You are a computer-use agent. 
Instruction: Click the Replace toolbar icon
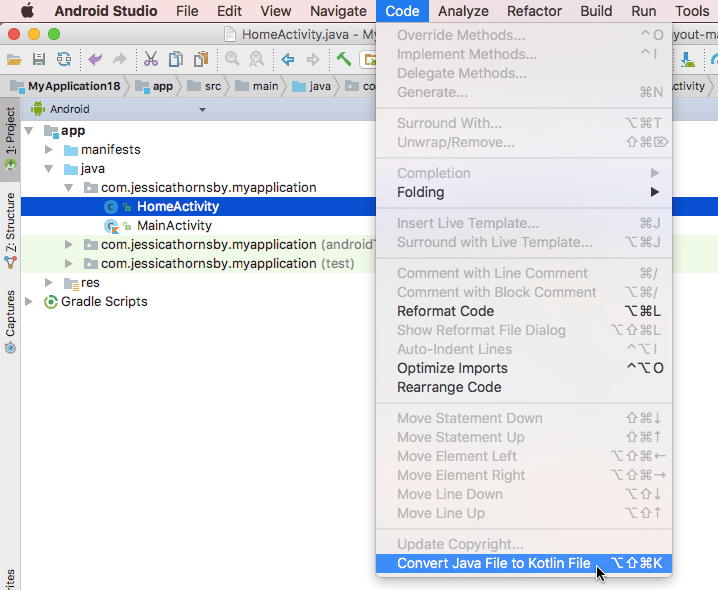[256, 60]
